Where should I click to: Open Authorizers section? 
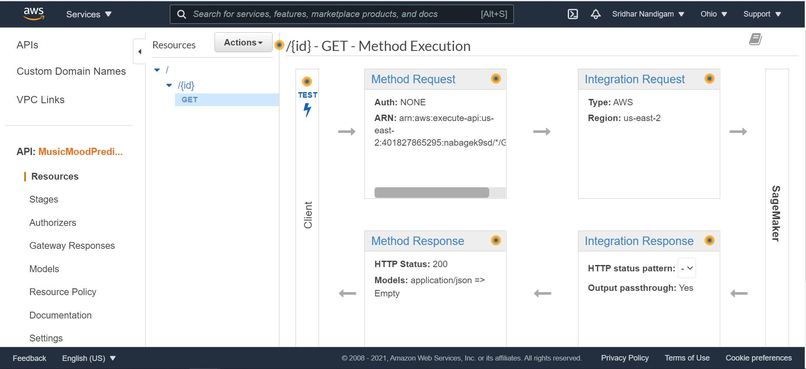[x=52, y=223]
